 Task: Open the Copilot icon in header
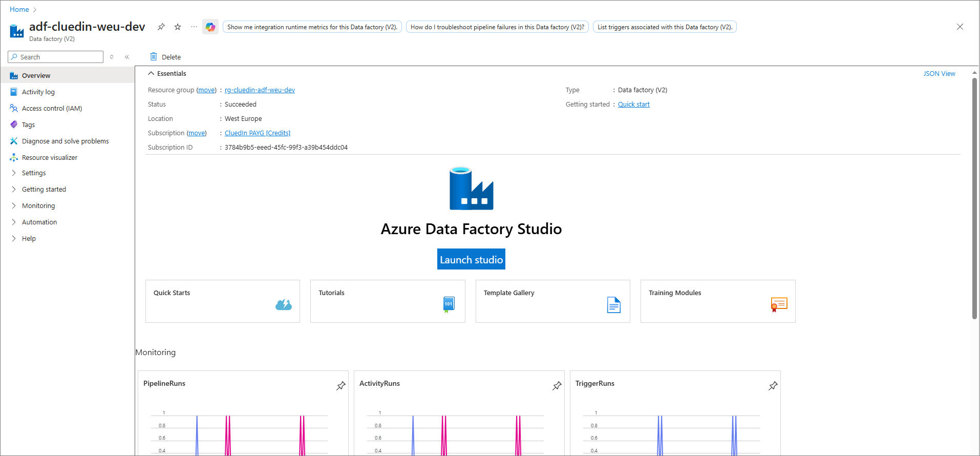[x=210, y=27]
